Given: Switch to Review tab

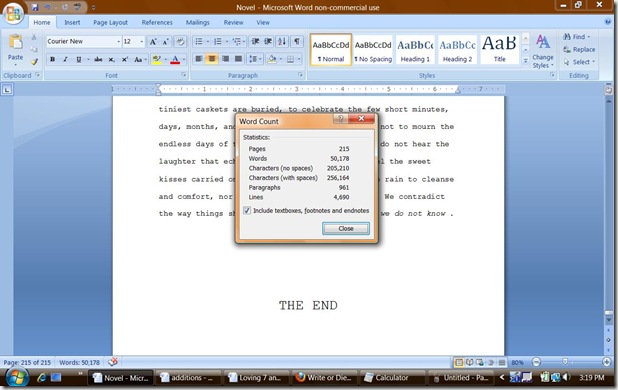Looking at the screenshot, I should pos(233,22).
